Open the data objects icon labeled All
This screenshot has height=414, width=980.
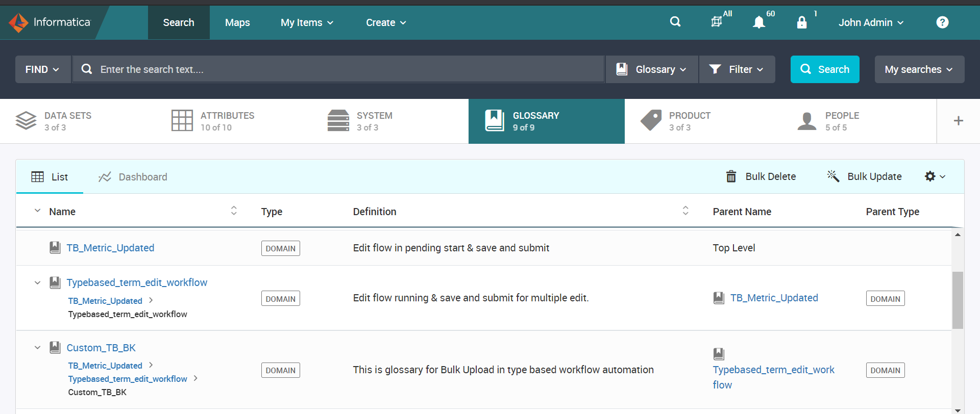[717, 22]
